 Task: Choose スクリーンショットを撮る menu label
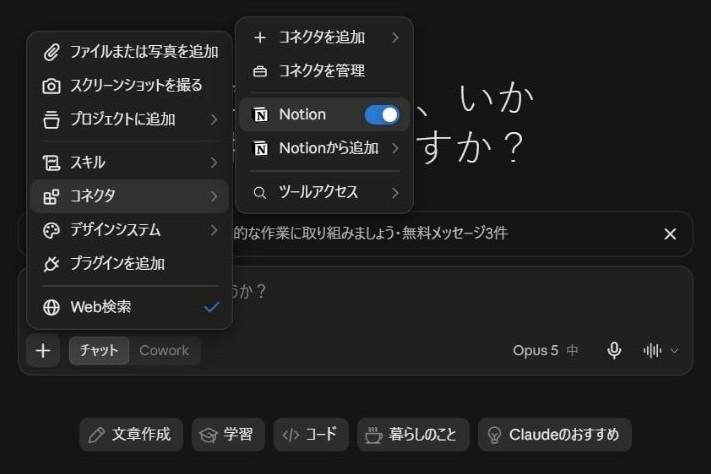pyautogui.click(x=136, y=86)
